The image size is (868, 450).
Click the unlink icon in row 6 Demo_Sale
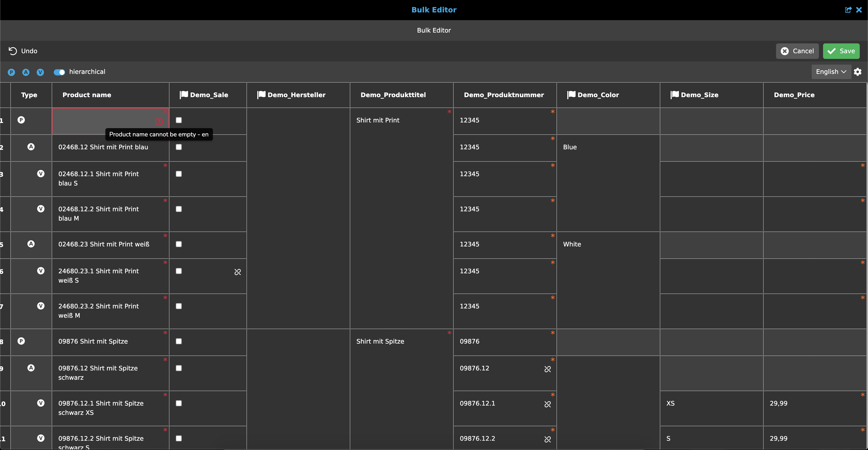(238, 272)
